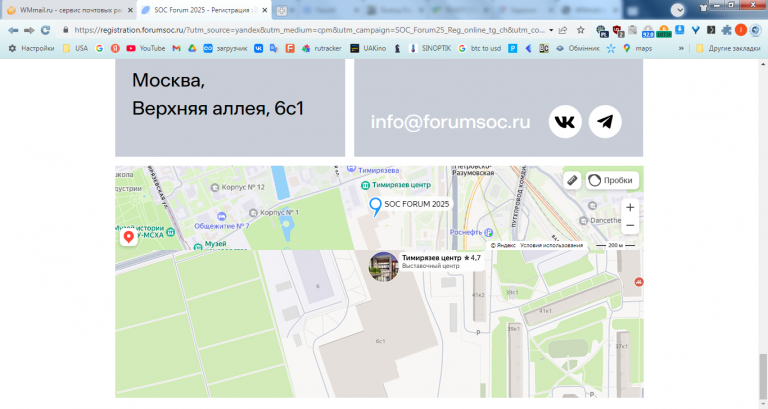Open the YouTube bookmark

coord(145,48)
